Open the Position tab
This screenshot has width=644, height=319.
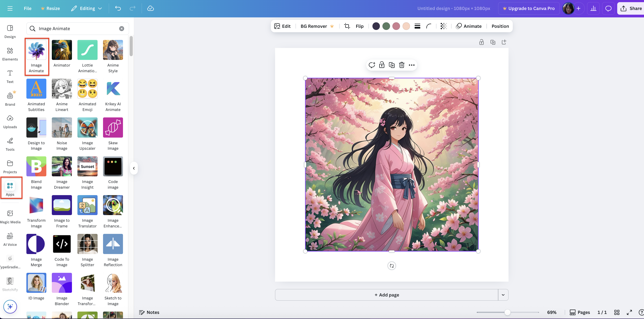click(x=500, y=26)
